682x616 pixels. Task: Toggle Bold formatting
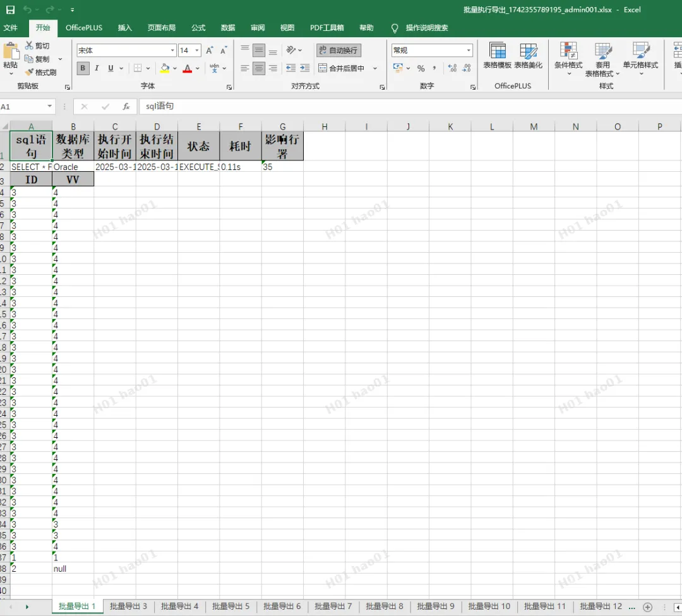pyautogui.click(x=83, y=68)
